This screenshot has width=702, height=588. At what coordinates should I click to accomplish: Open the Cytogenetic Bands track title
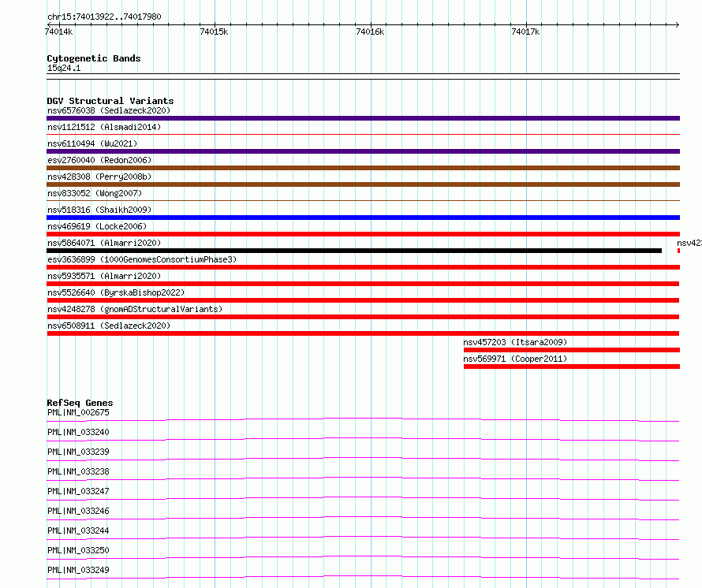click(x=94, y=58)
